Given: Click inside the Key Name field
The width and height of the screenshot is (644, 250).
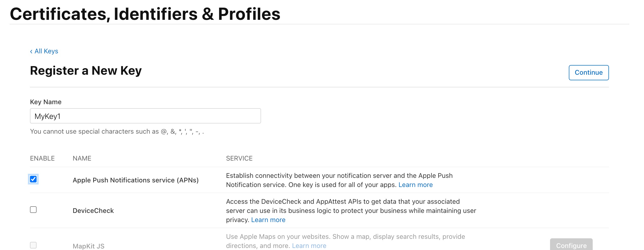Looking at the screenshot, I should (145, 116).
